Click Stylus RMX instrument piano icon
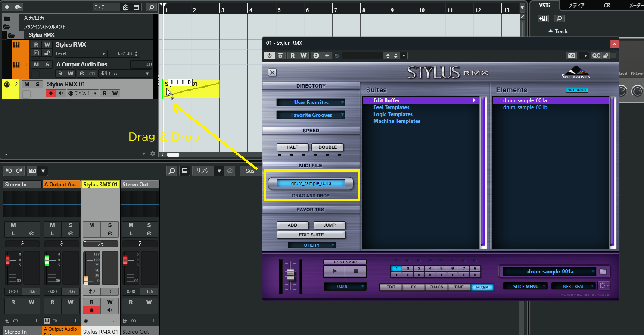Viewport: 644px width, 335px height. [16, 45]
